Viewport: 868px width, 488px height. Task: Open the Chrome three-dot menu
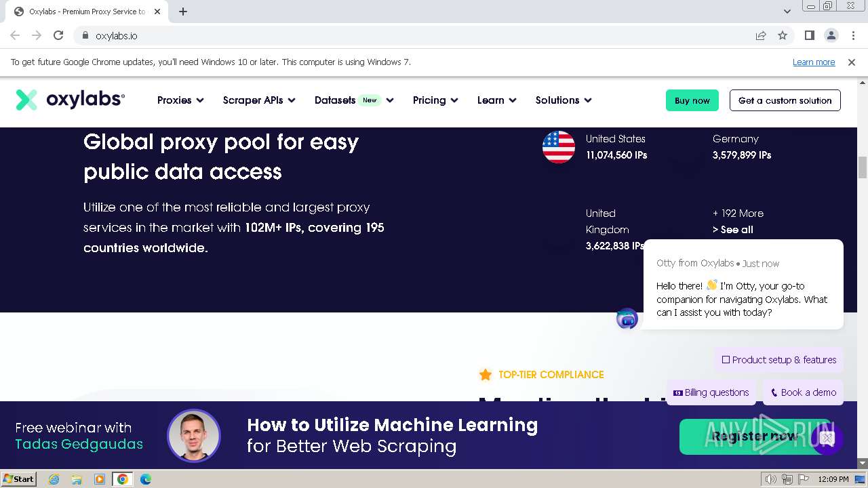click(x=852, y=35)
